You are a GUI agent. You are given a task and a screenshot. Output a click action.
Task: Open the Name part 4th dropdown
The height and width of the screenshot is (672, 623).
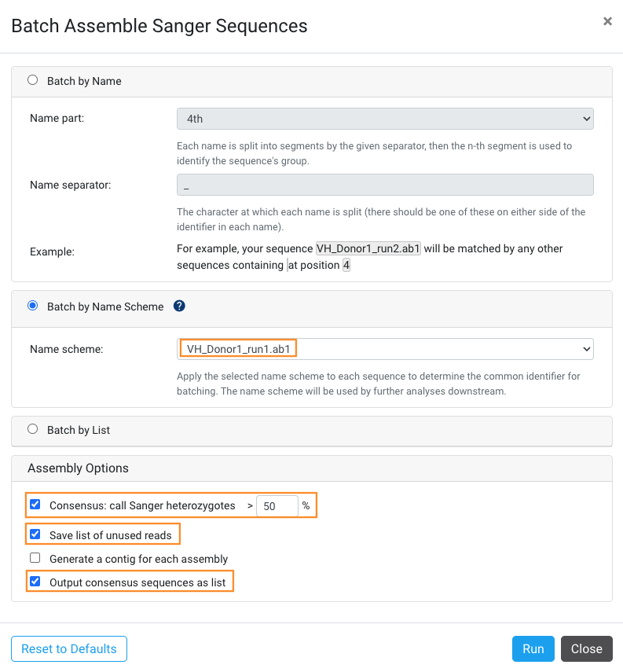click(385, 119)
